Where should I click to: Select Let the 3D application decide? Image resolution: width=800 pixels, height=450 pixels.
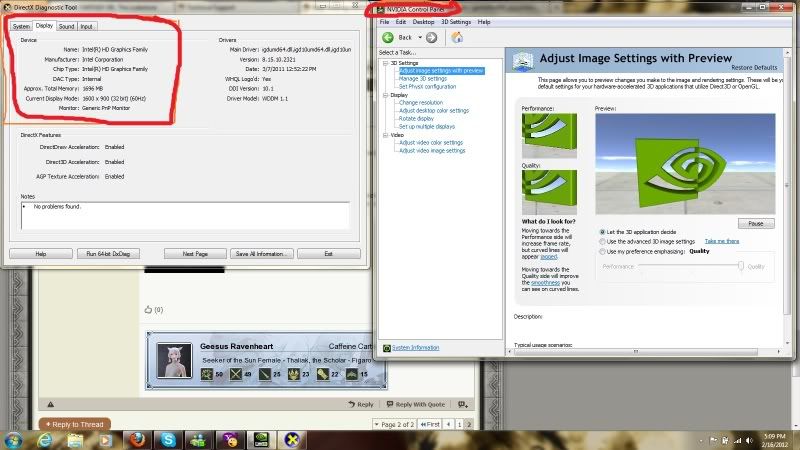click(x=603, y=232)
